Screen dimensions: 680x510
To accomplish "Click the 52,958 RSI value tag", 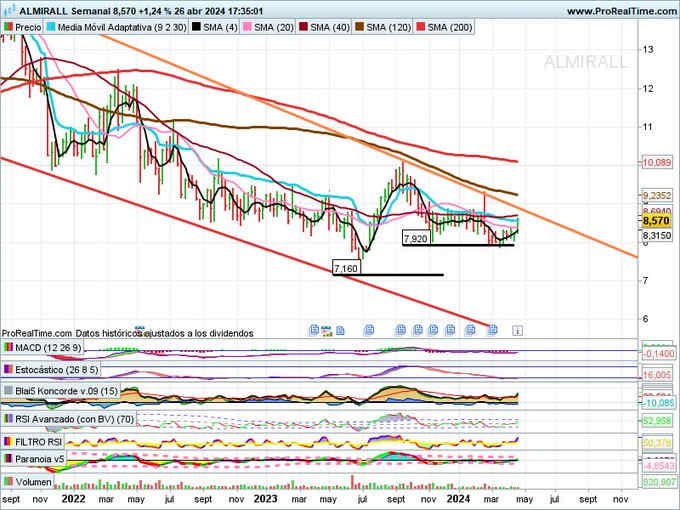I will point(657,420).
